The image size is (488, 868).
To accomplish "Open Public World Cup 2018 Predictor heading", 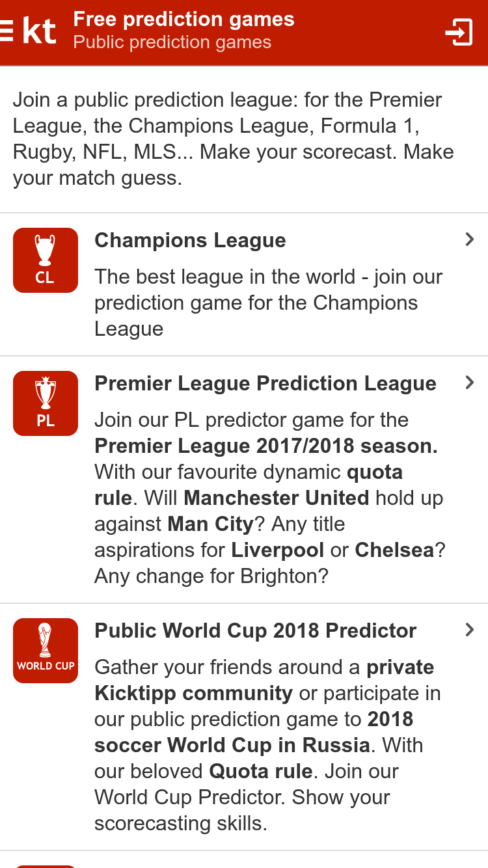I will pos(256,631).
